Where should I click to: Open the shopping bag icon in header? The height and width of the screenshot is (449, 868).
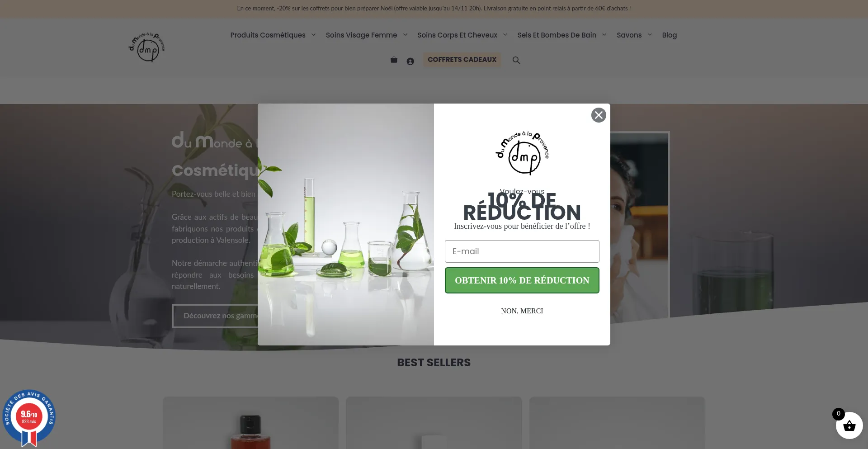tap(394, 60)
